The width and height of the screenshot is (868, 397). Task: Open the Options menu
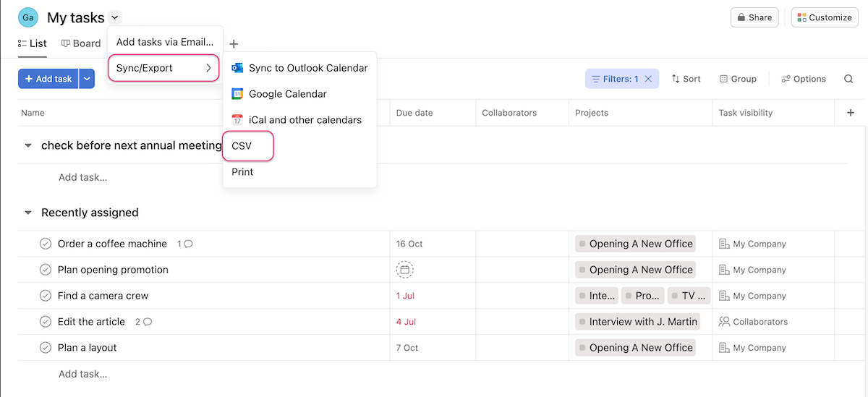click(804, 79)
